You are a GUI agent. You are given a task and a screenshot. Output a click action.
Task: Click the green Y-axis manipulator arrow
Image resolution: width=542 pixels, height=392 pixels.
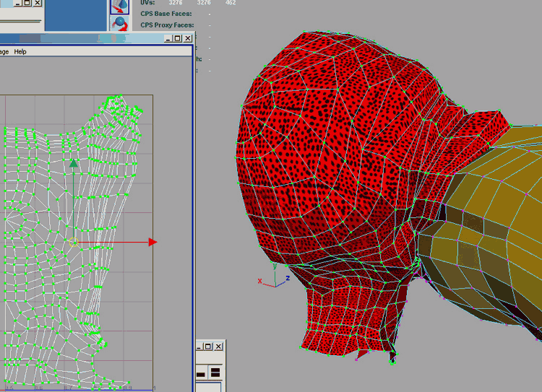(73, 164)
